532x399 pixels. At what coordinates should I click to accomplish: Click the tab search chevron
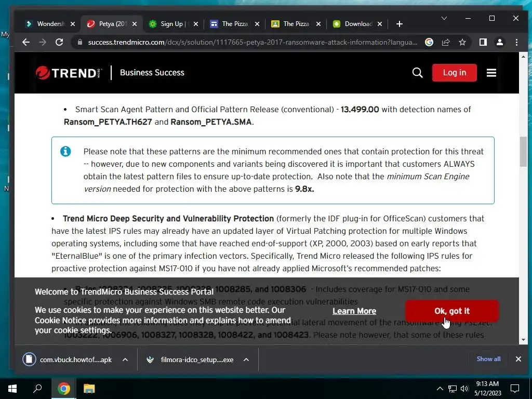point(444,18)
